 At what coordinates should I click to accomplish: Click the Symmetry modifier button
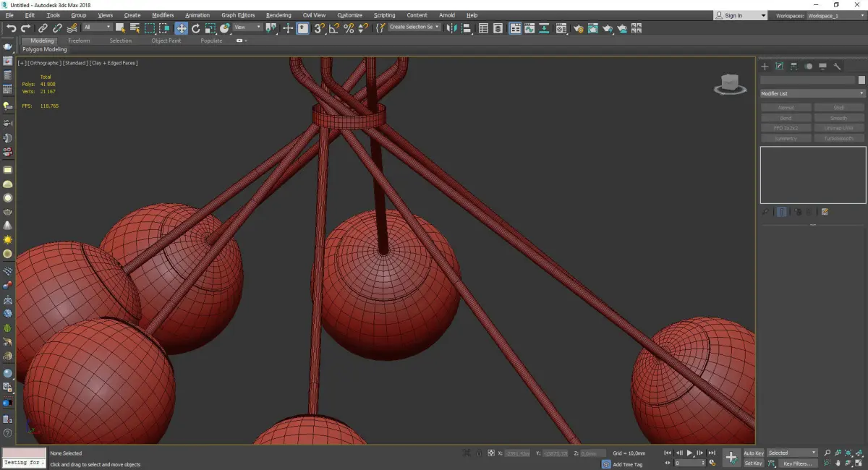click(x=786, y=138)
